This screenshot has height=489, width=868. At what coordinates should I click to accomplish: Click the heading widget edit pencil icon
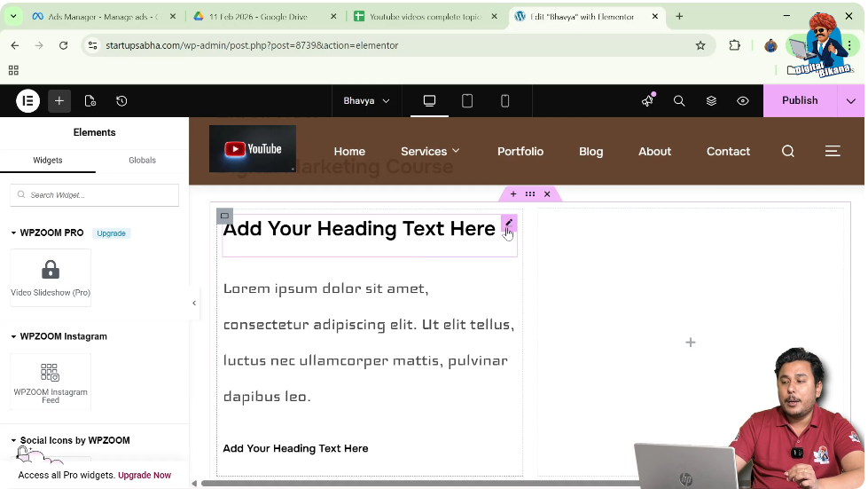pos(508,223)
